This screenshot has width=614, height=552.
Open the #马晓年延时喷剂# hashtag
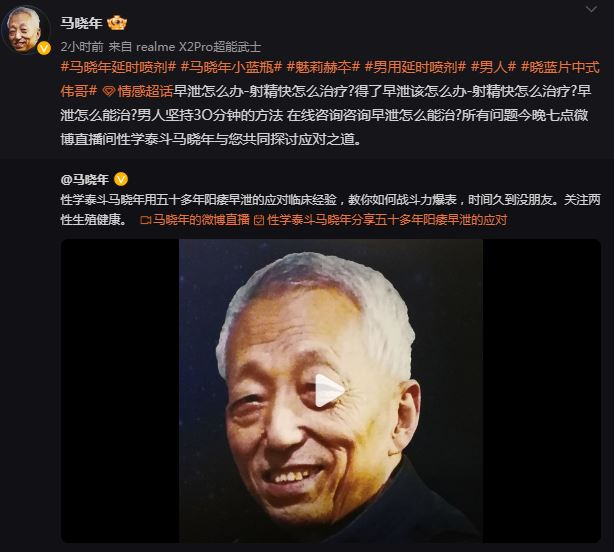(118, 67)
